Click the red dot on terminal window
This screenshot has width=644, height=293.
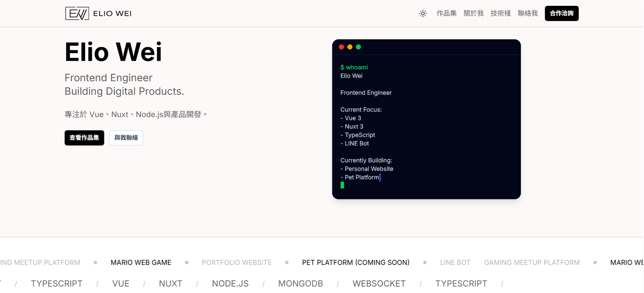pos(341,47)
